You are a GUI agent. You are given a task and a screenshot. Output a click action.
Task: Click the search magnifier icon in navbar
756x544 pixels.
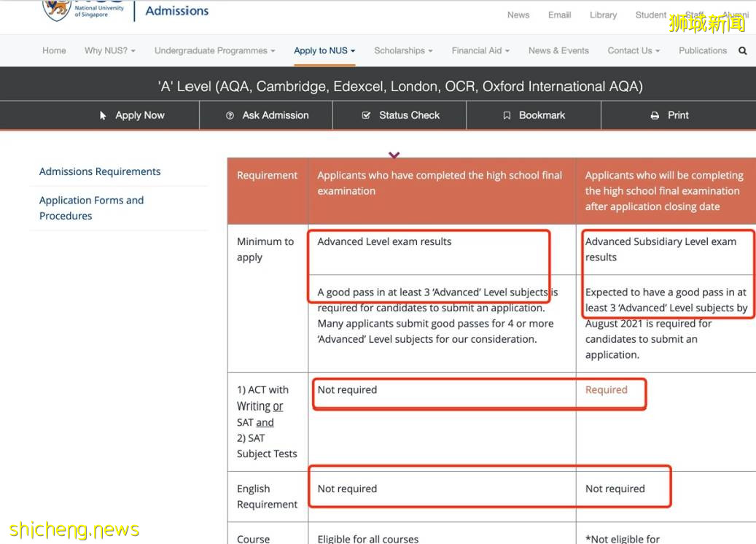742,51
